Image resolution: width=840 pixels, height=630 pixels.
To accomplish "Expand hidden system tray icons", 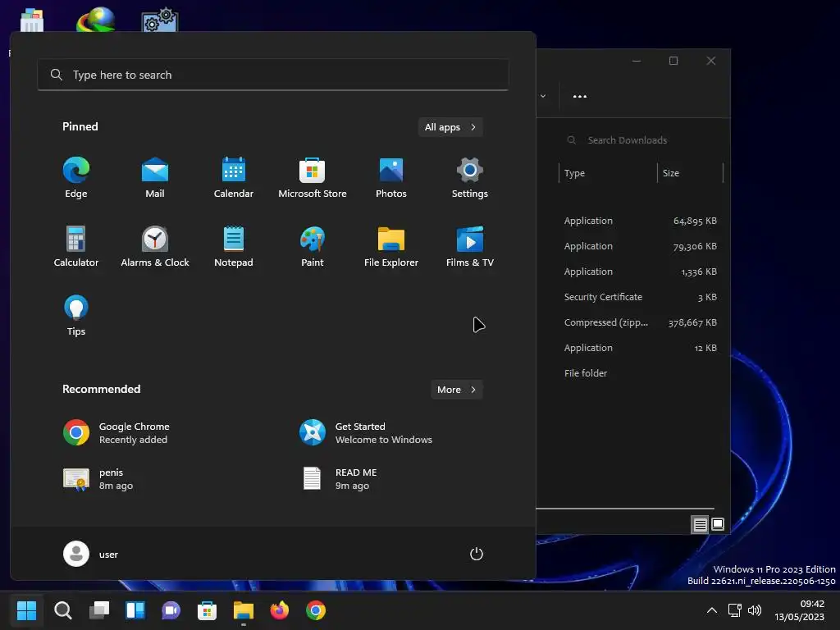I will [x=712, y=610].
